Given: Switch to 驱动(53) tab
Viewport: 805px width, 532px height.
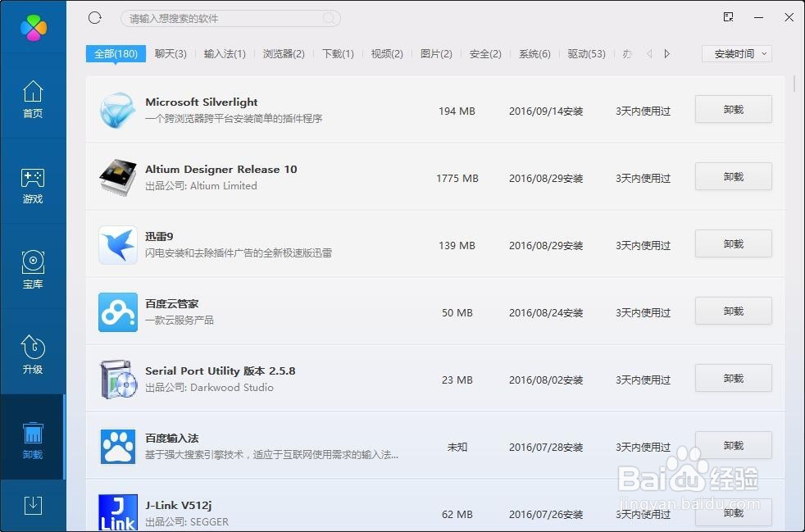Looking at the screenshot, I should pyautogui.click(x=586, y=54).
